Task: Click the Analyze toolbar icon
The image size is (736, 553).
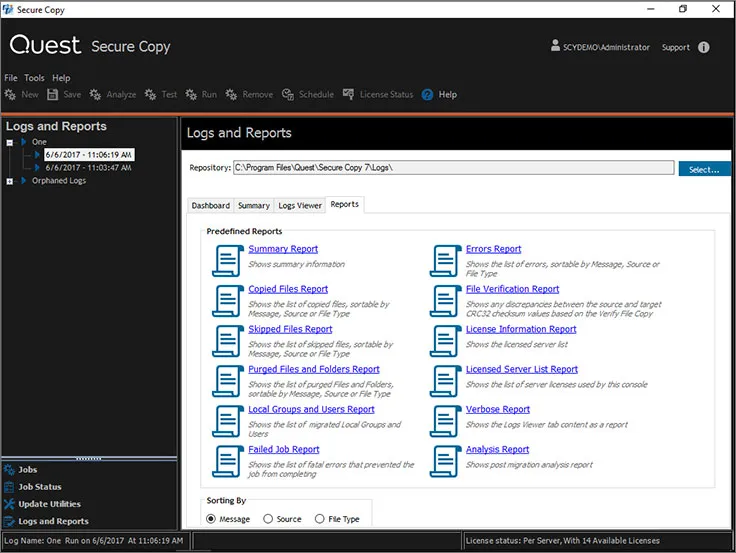Action: [x=95, y=94]
